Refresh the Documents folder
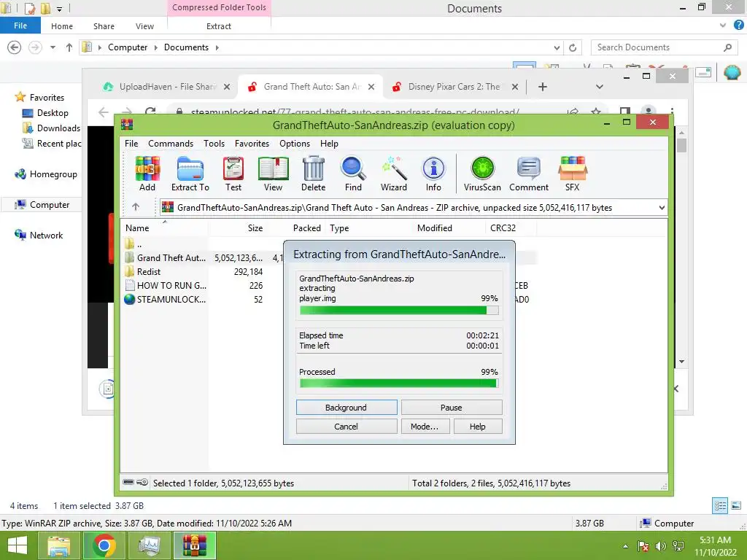This screenshot has height=560, width=747. (x=573, y=47)
